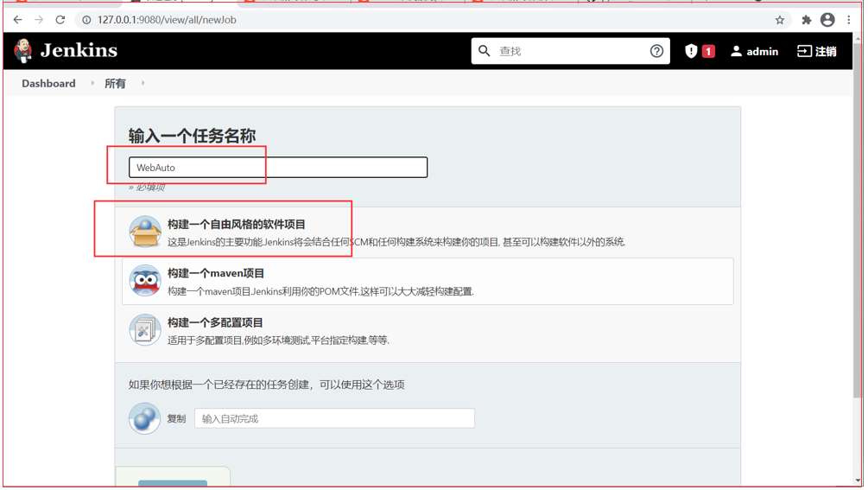Open search help question mark icon

point(656,51)
